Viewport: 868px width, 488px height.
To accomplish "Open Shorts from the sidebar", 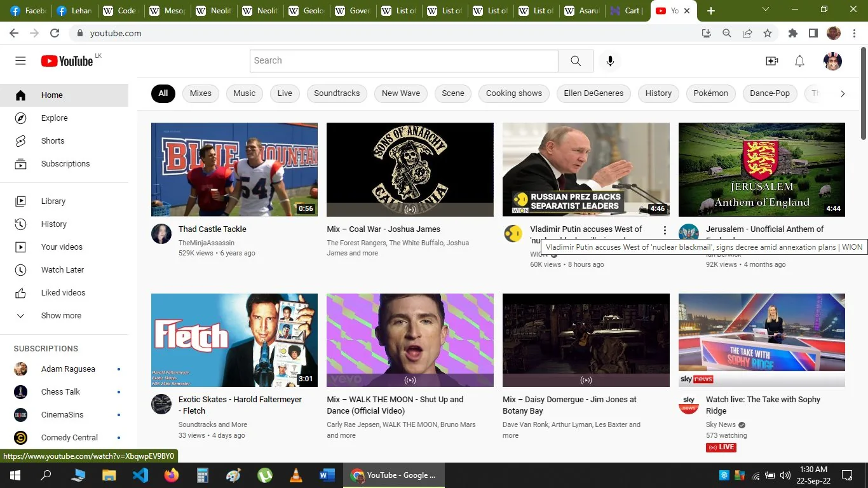I will tap(64, 141).
